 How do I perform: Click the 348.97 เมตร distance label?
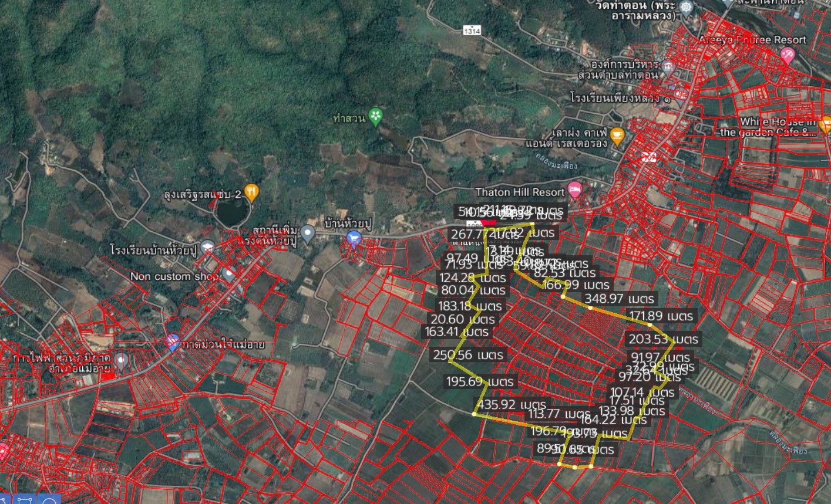[613, 299]
